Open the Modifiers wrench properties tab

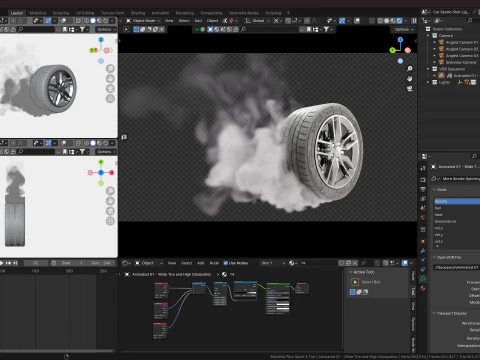[x=423, y=251]
